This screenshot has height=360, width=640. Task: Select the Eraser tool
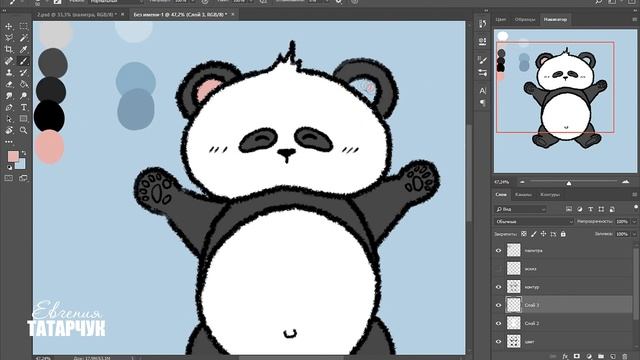[x=9, y=84]
